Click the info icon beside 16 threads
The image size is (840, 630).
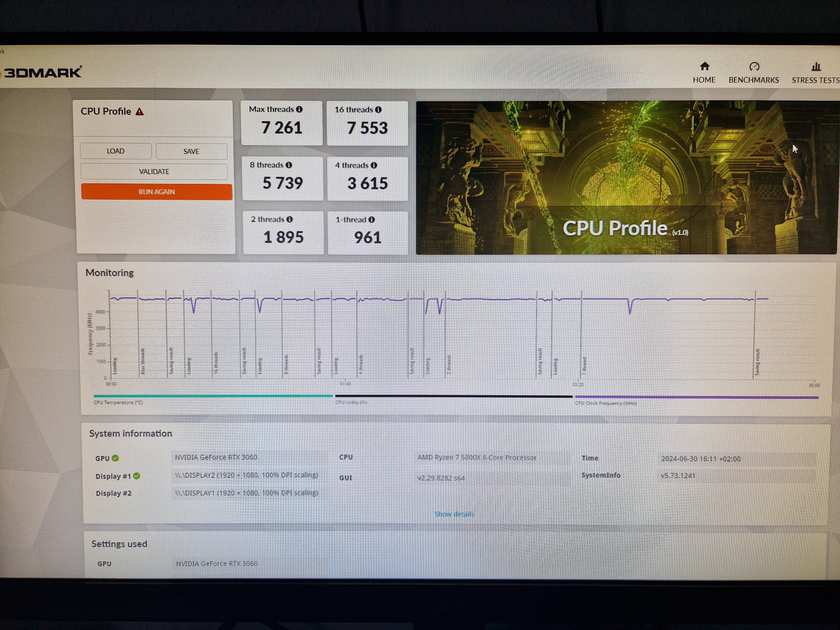click(378, 110)
